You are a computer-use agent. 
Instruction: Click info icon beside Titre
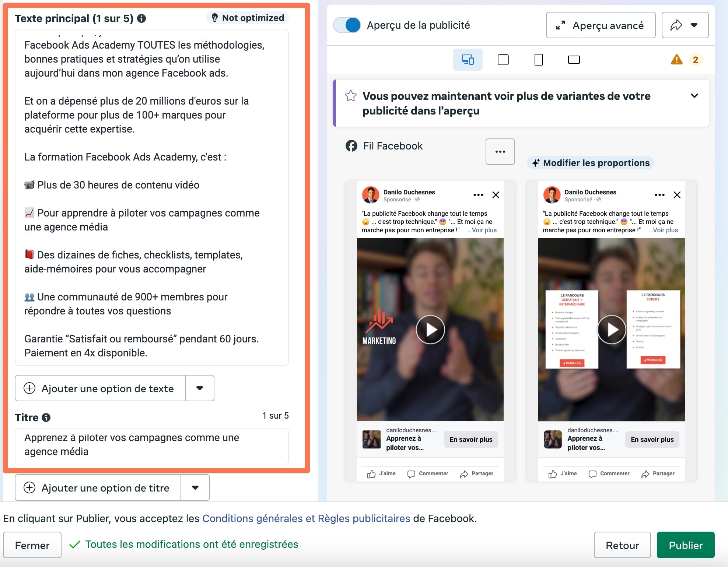[x=46, y=418]
